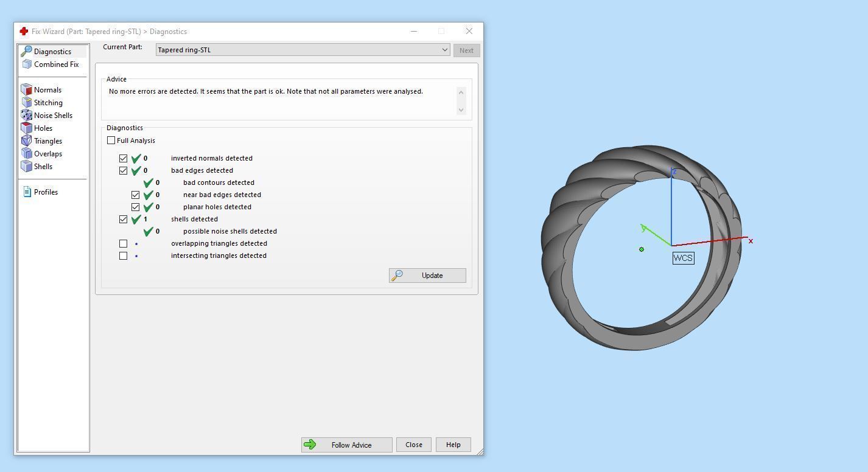
Task: Select the Stitching fix icon
Action: pyautogui.click(x=26, y=103)
